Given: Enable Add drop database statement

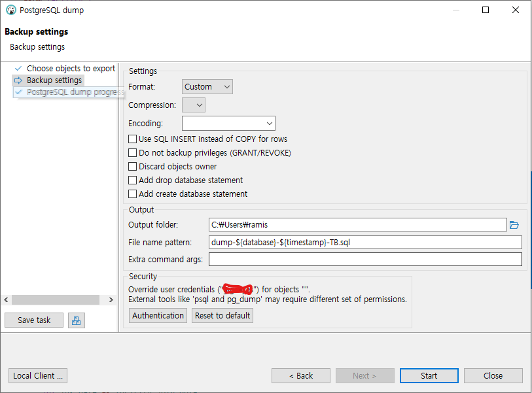Looking at the screenshot, I should [133, 180].
